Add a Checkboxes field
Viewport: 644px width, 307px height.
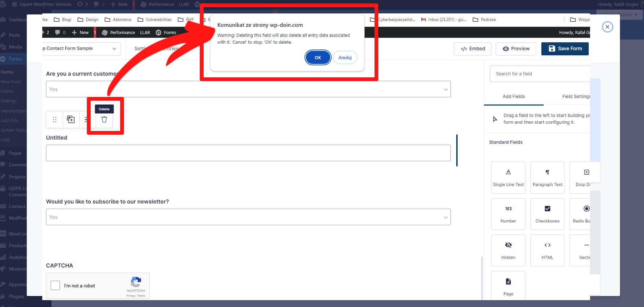click(547, 215)
